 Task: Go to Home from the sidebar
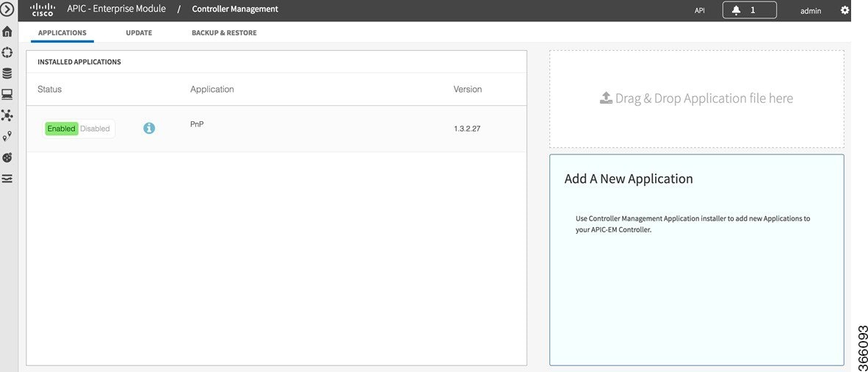[x=8, y=32]
